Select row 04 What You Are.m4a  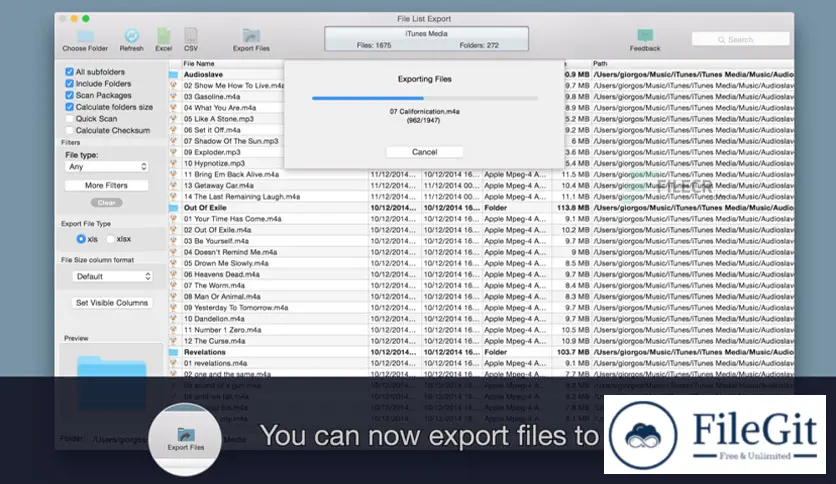(x=220, y=108)
